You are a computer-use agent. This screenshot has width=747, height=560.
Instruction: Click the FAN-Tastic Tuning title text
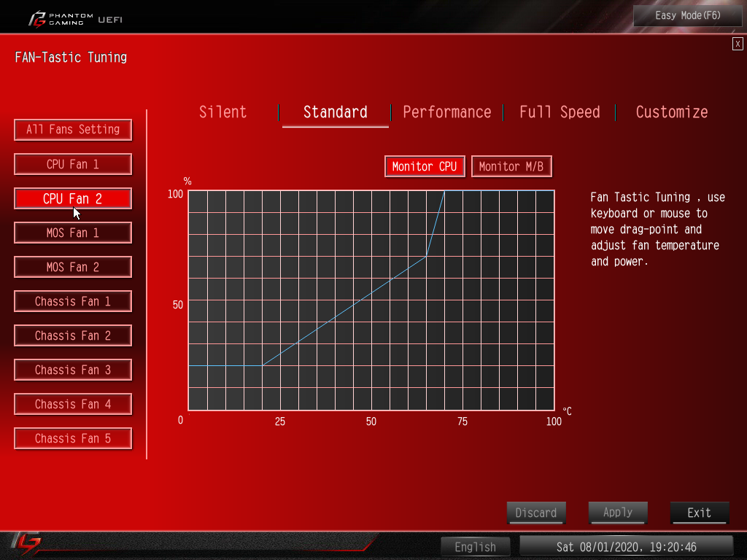coord(71,58)
